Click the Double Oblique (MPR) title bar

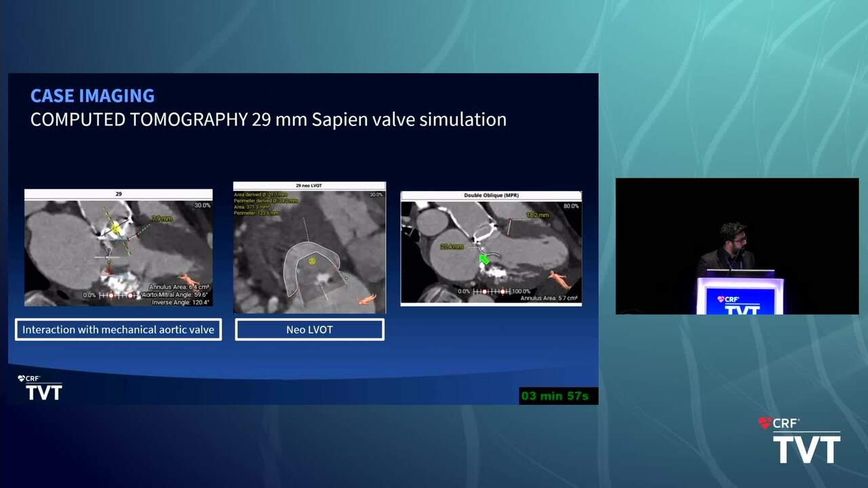(x=491, y=195)
